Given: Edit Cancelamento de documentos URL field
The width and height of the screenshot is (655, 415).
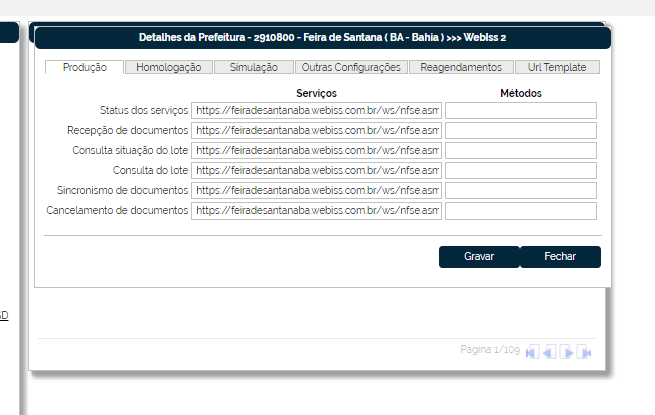Looking at the screenshot, I should [317, 211].
